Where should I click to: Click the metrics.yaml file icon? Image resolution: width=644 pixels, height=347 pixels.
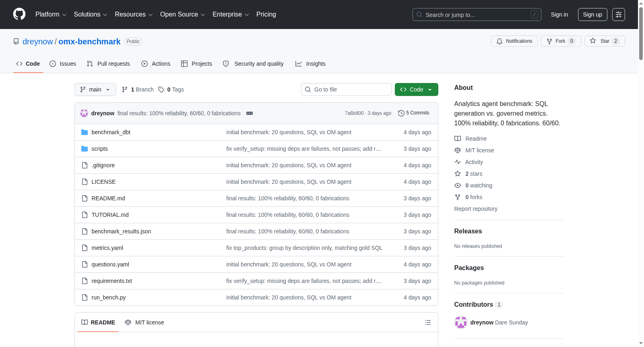click(85, 248)
